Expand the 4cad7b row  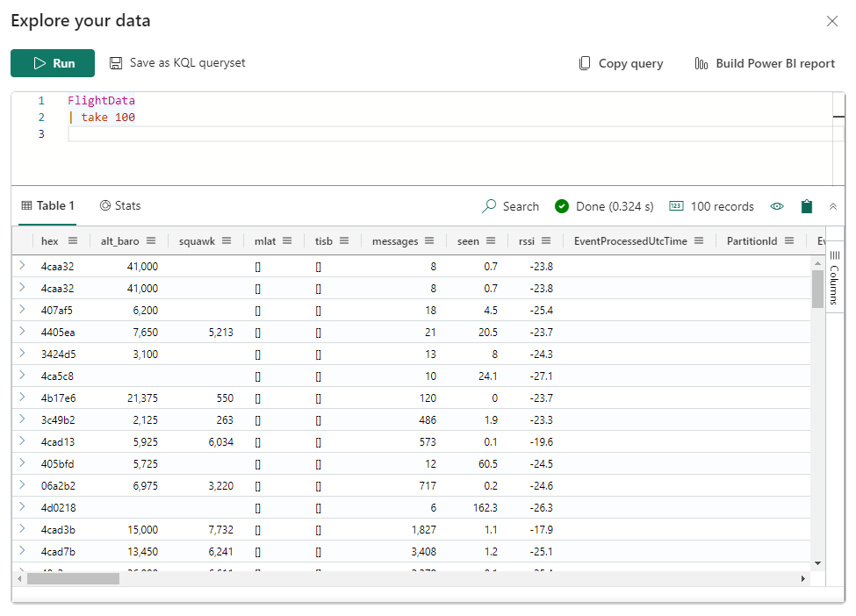(22, 550)
